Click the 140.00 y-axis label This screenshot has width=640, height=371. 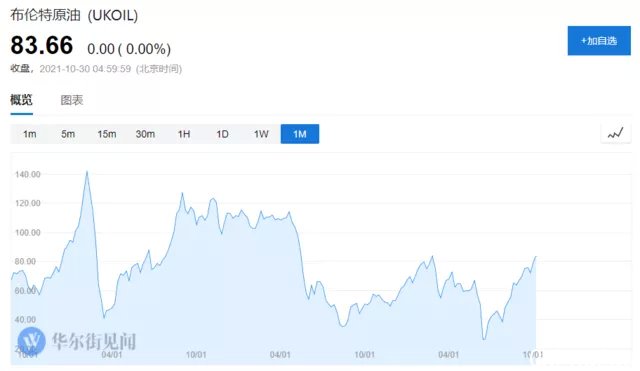tap(28, 174)
